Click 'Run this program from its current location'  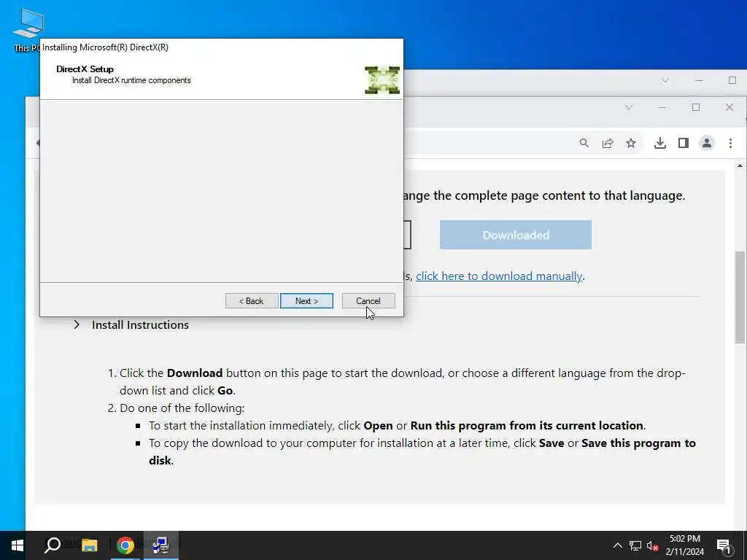527,425
